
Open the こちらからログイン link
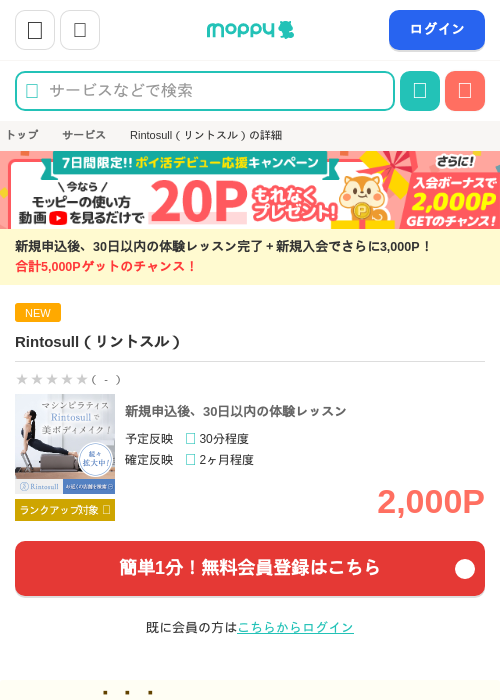point(296,627)
